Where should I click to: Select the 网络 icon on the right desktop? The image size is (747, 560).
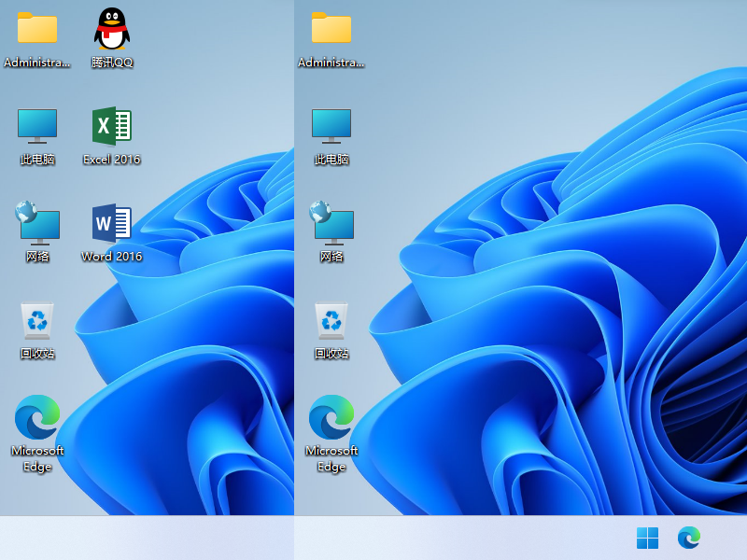331,223
